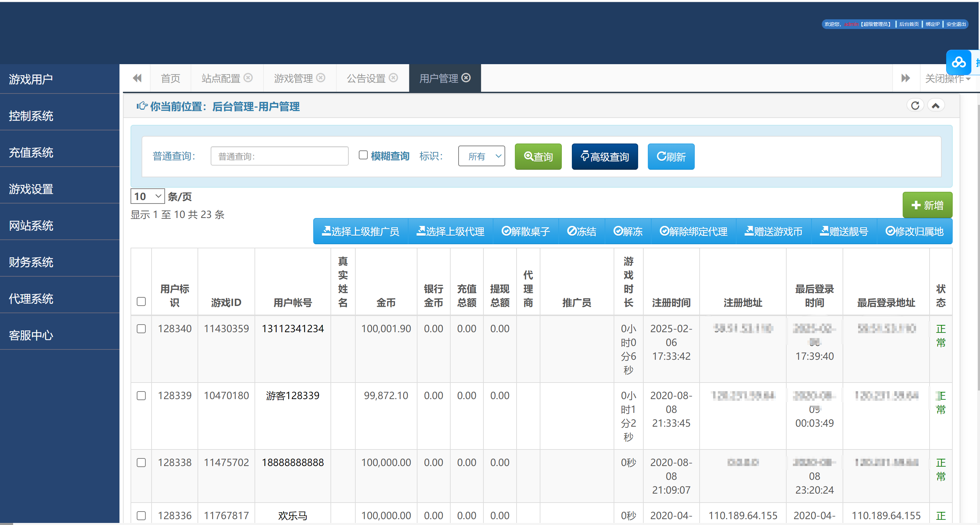Click the green 查询 search button
This screenshot has width=980, height=525.
[538, 156]
